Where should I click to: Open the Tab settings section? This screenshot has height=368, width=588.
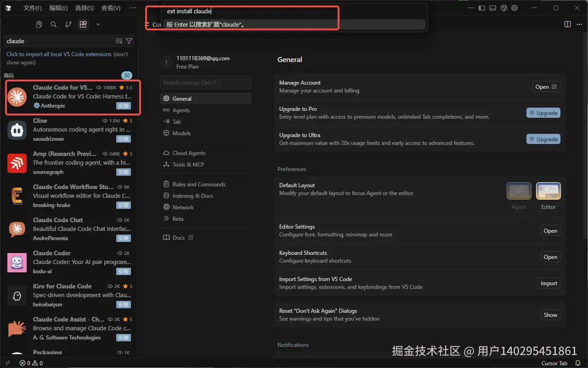[206, 121]
